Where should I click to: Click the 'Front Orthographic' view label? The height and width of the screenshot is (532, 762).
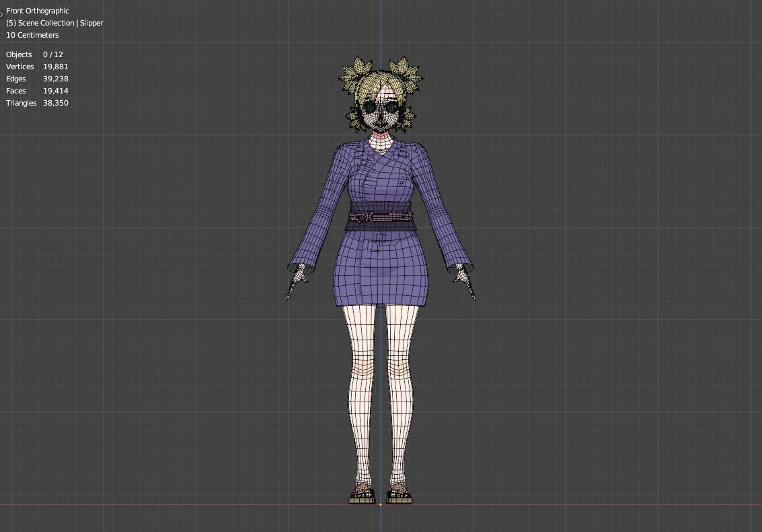(38, 11)
